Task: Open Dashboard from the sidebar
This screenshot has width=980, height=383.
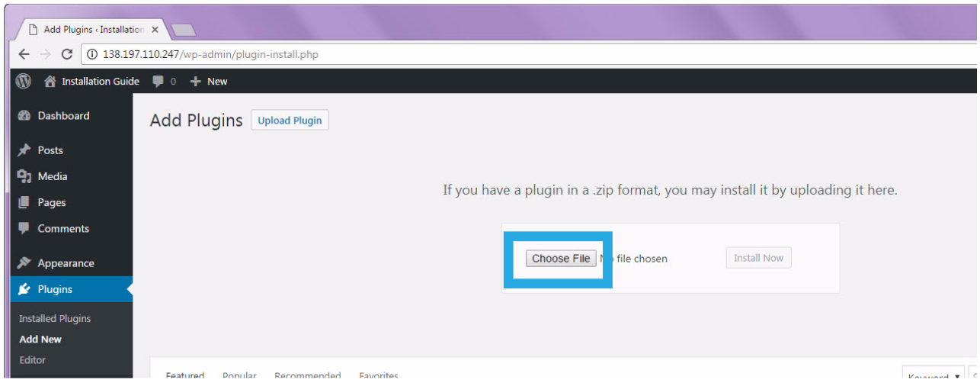Action: click(63, 116)
